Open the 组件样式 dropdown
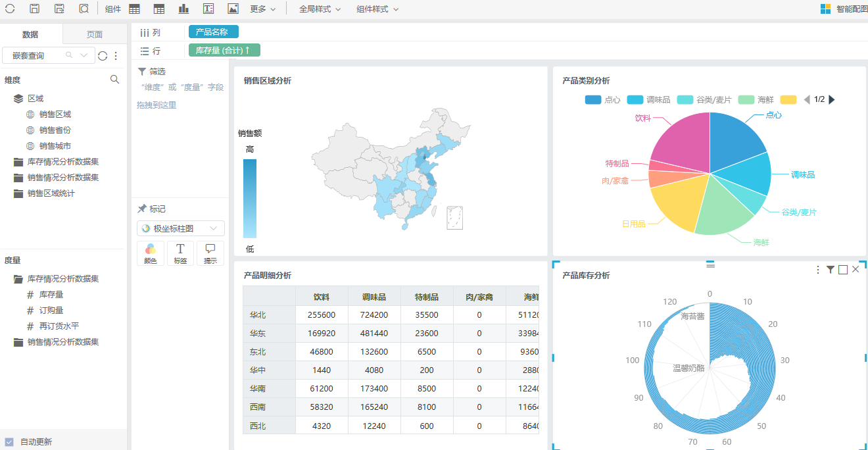This screenshot has width=868, height=450. click(377, 9)
